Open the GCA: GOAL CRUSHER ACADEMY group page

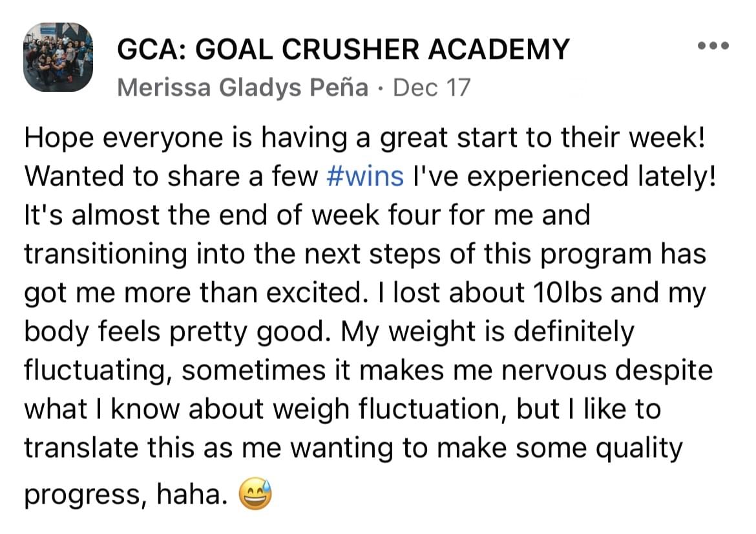pos(343,49)
